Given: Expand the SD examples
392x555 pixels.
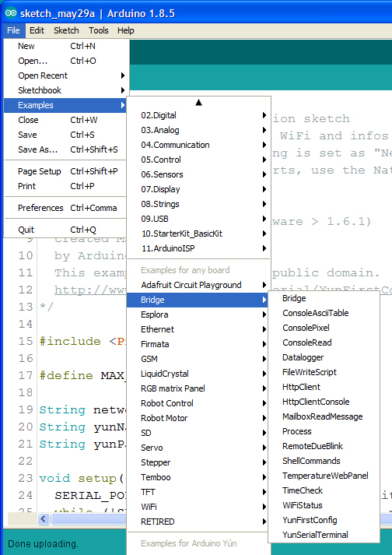Looking at the screenshot, I should [198, 433].
